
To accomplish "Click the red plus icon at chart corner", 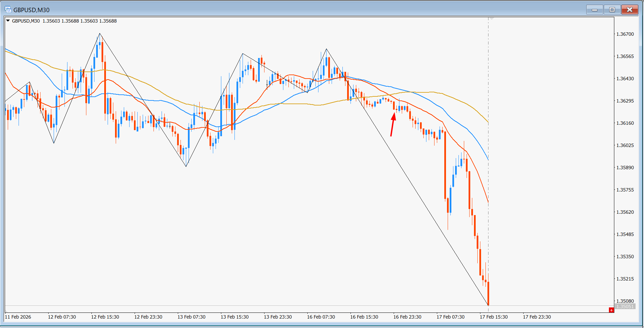I will point(611,310).
